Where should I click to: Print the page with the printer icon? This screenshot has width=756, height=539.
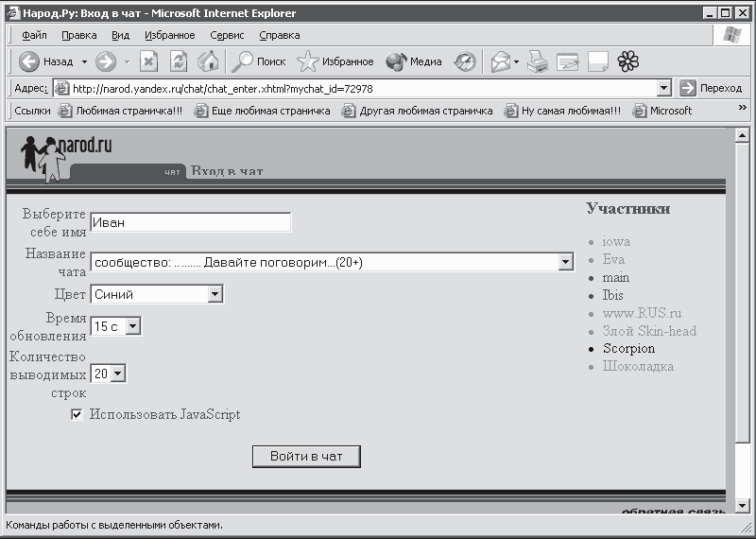click(538, 61)
